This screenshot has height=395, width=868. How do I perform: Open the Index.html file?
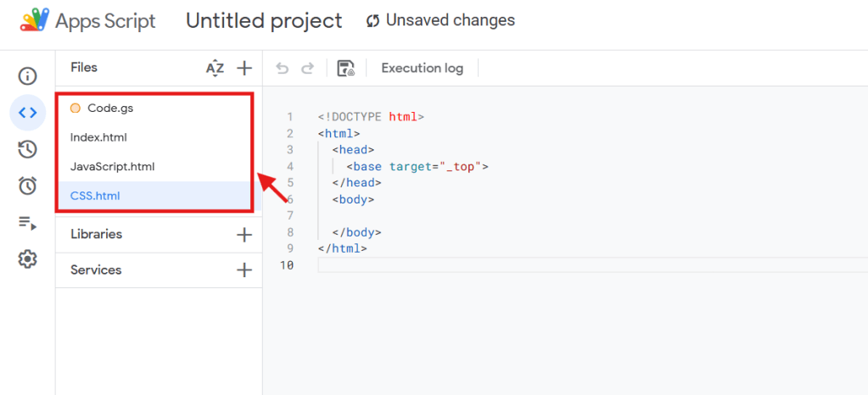98,137
